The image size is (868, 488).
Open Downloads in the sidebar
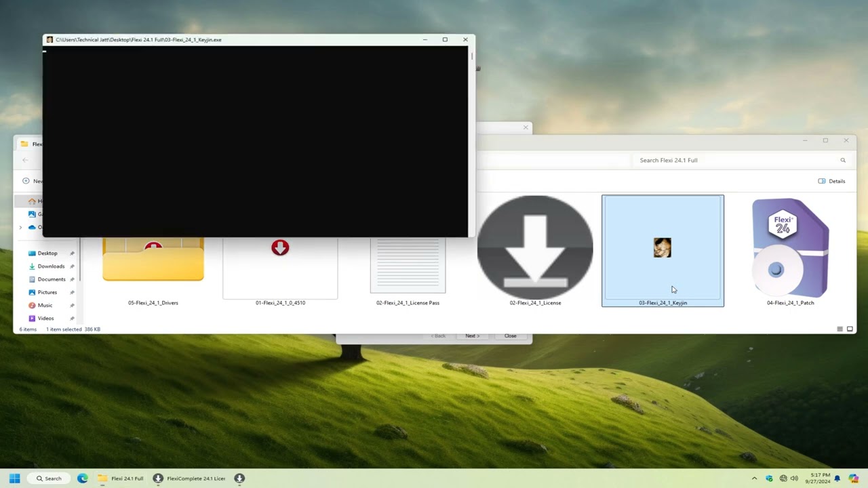click(x=51, y=266)
